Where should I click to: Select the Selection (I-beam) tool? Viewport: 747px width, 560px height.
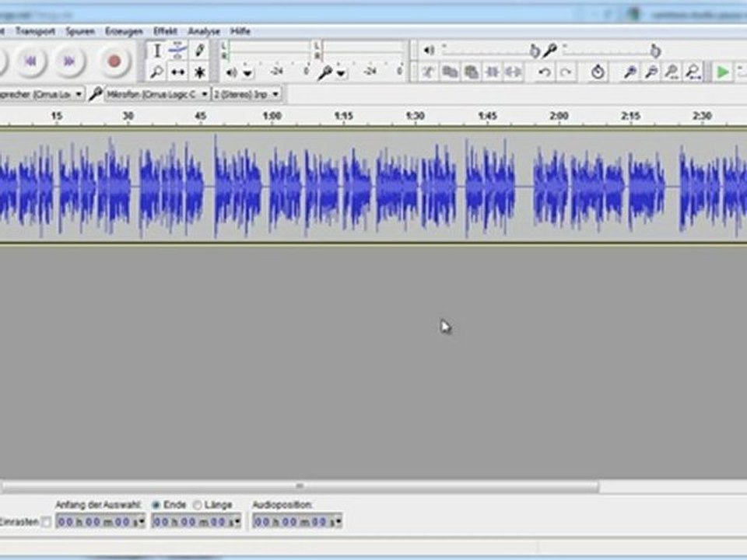click(x=156, y=51)
